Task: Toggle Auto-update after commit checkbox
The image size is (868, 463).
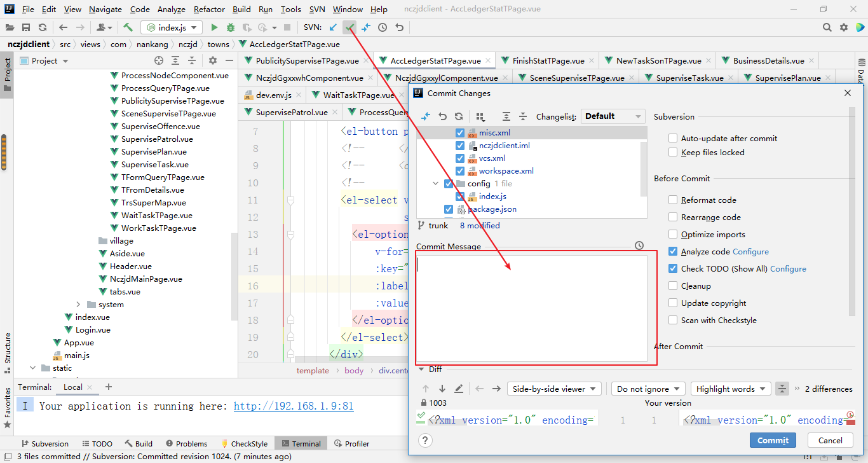Action: coord(673,138)
